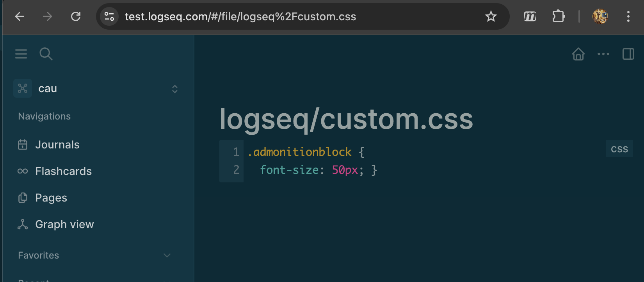Go to home via house icon
644x282 pixels.
[x=578, y=54]
